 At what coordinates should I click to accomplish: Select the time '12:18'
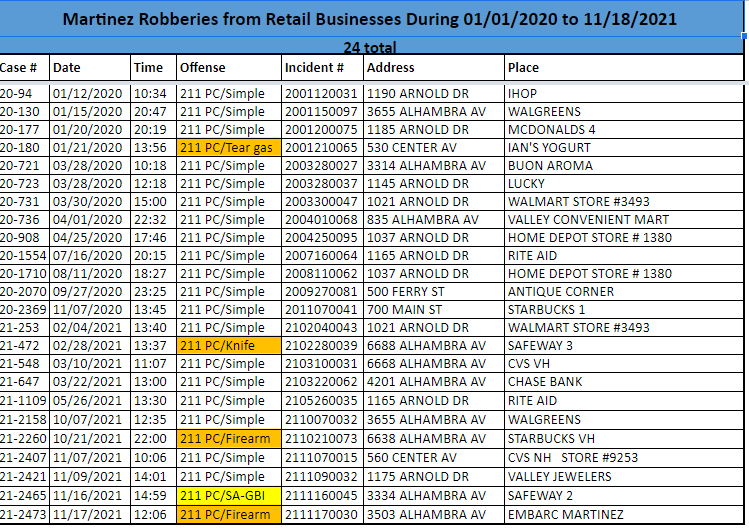(x=153, y=183)
